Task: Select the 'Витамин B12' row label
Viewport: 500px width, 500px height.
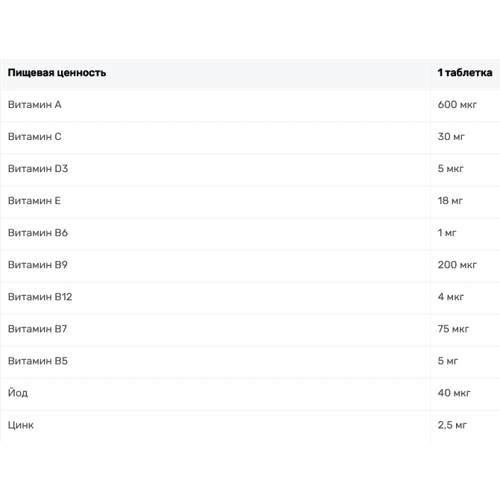Action: [x=40, y=297]
